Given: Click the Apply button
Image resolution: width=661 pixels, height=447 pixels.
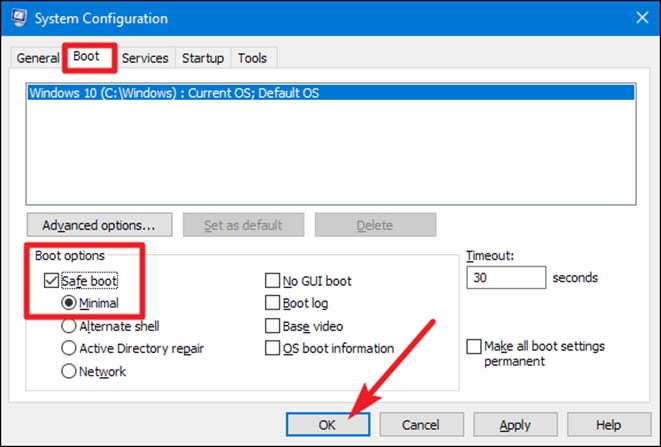Looking at the screenshot, I should pyautogui.click(x=515, y=424).
